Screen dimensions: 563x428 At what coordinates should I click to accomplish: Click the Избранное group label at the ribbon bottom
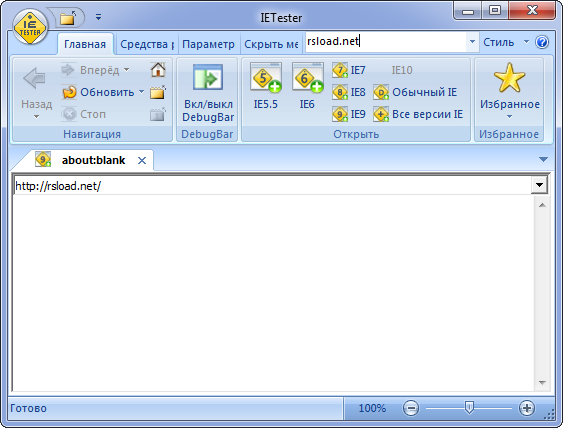tap(509, 134)
